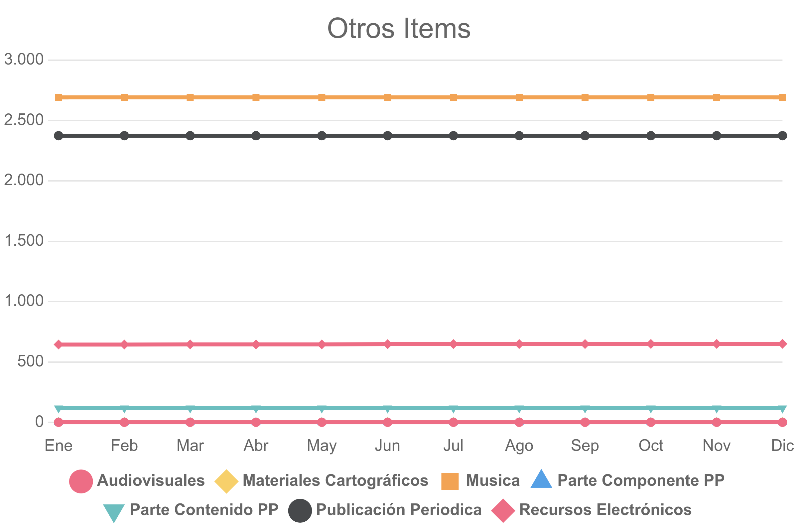Click the Dic x-axis label
Image resolution: width=798 pixels, height=532 pixels.
click(x=782, y=446)
